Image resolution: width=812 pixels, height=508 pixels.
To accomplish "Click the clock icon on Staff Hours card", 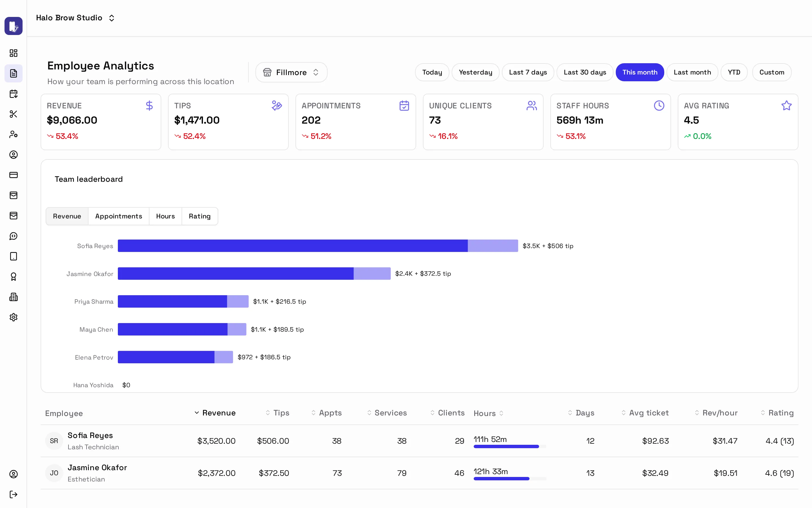I will pos(659,106).
